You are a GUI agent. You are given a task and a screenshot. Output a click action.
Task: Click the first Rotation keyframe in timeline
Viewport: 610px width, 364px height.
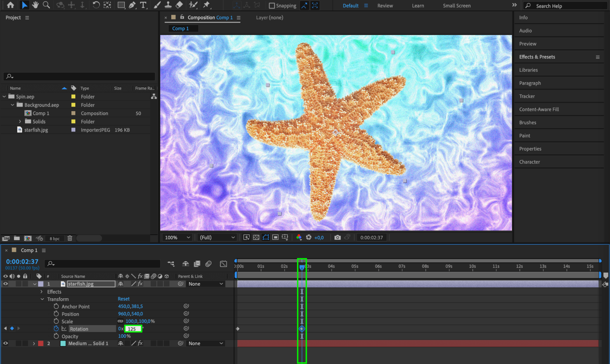coord(238,329)
